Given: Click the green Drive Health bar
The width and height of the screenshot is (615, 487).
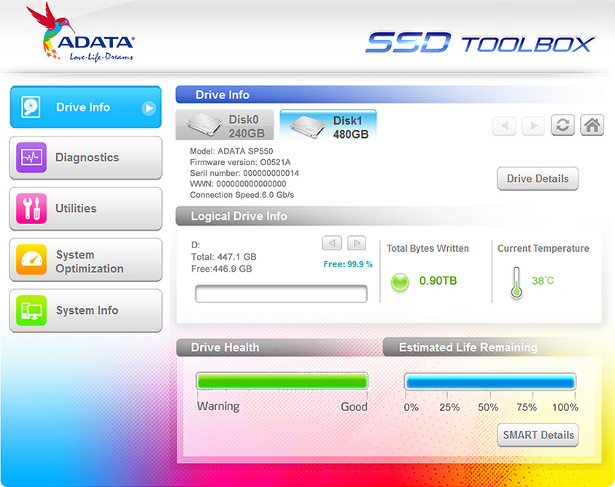Looking at the screenshot, I should pos(282,381).
